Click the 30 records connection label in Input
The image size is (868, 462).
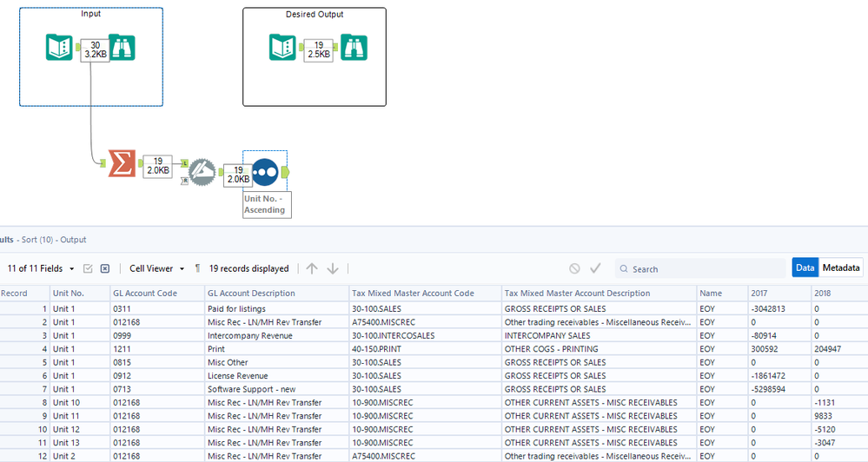96,49
